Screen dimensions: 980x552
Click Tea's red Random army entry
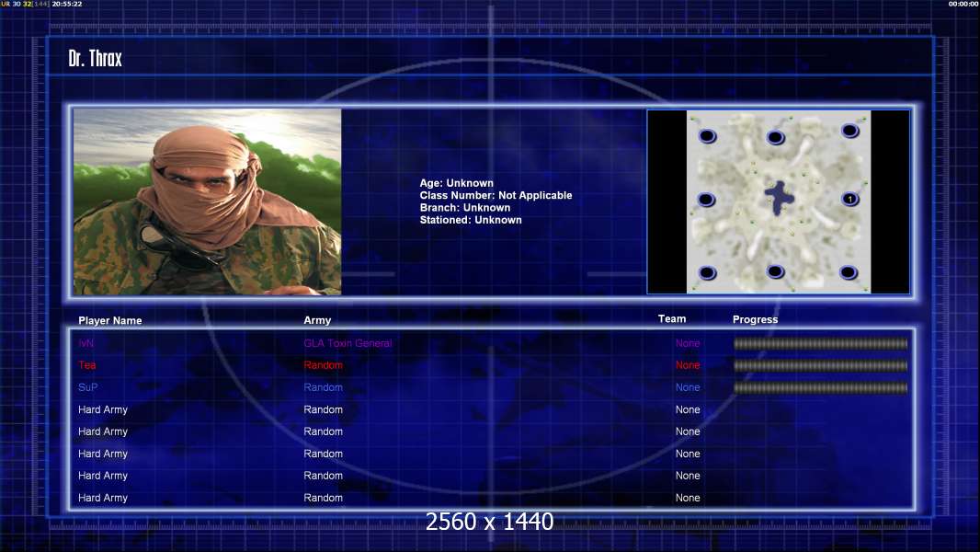pyautogui.click(x=323, y=365)
